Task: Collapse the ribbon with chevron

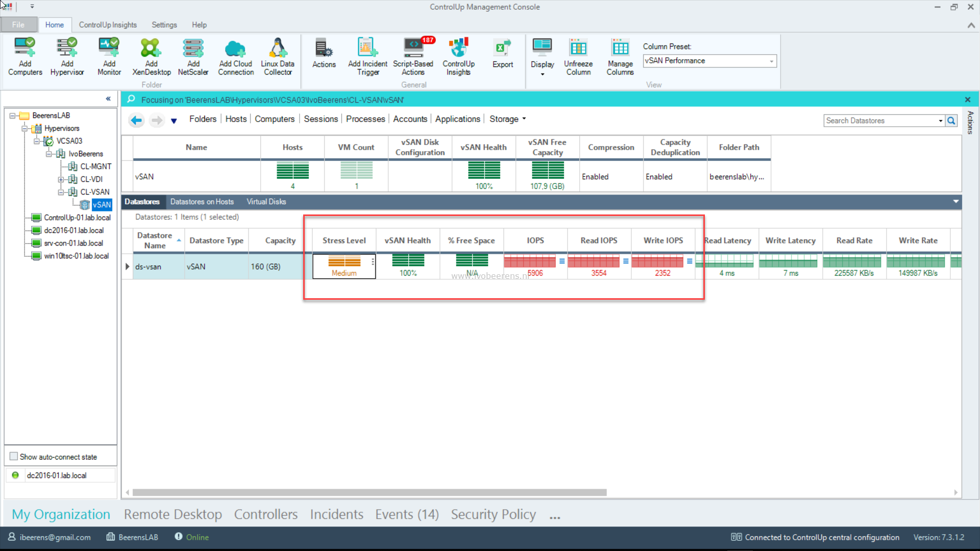Action: pyautogui.click(x=971, y=25)
